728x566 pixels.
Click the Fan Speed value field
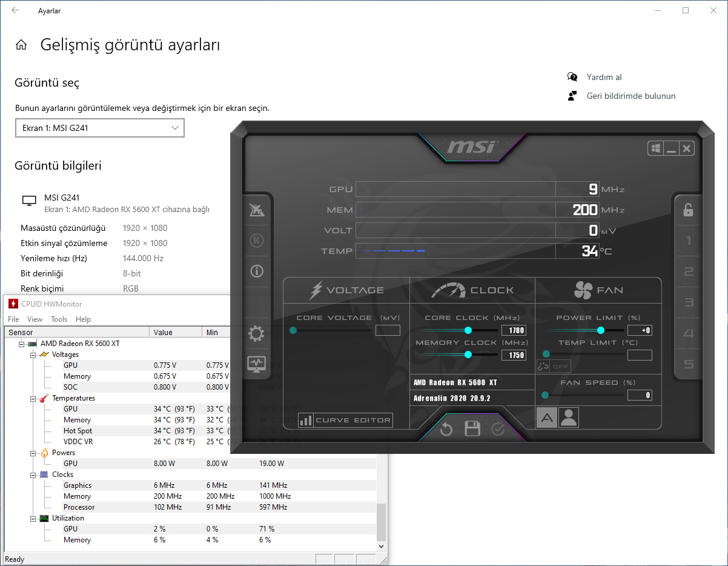pos(640,395)
